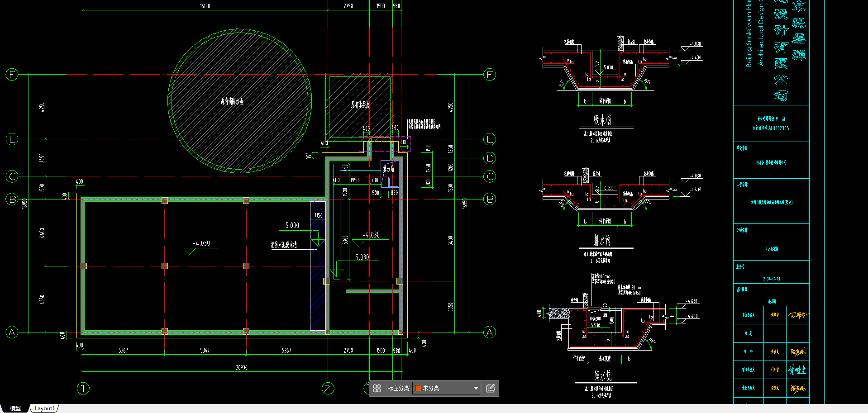Select the 3350 dimension text

450,307
